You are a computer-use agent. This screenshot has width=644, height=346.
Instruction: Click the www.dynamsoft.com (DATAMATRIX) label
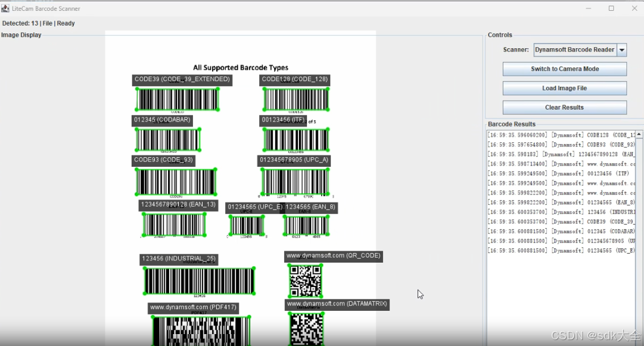[x=337, y=304]
